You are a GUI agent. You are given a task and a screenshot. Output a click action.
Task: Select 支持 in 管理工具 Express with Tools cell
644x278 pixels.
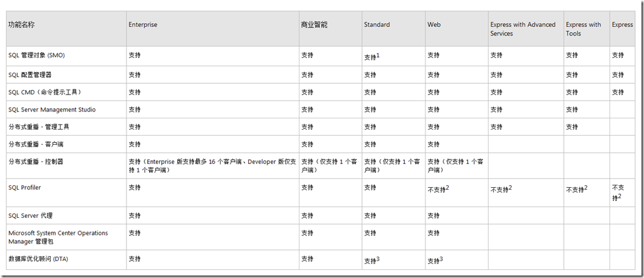click(x=572, y=127)
